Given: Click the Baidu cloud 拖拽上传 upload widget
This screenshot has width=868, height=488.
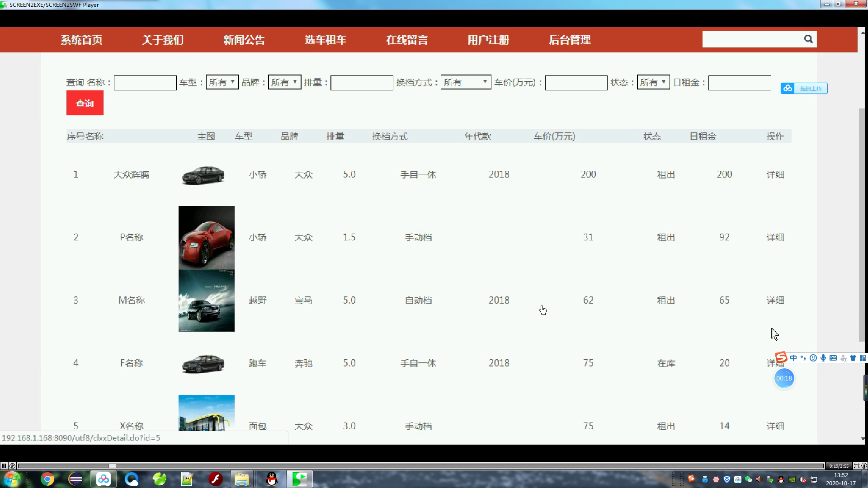Looking at the screenshot, I should [x=804, y=88].
